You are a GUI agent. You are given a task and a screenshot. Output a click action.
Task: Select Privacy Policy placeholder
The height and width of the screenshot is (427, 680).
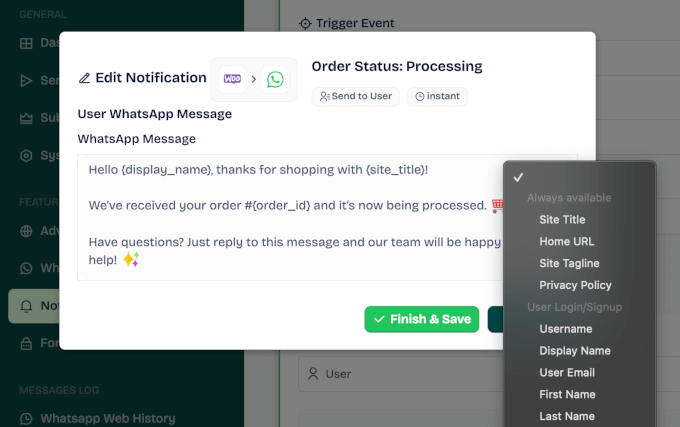point(575,286)
